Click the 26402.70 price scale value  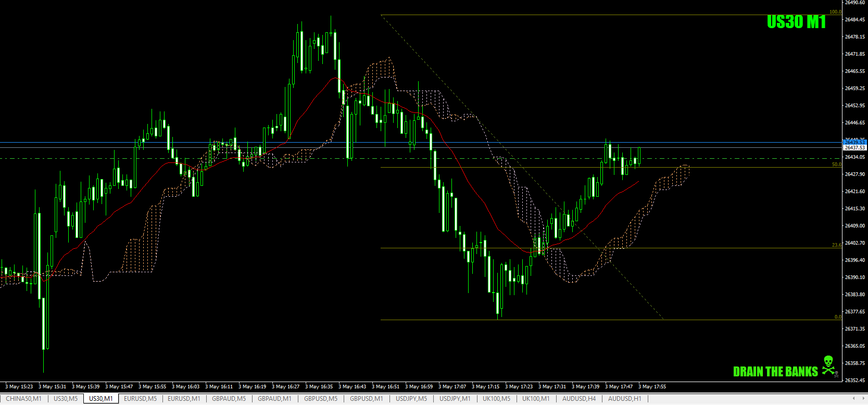(x=855, y=243)
